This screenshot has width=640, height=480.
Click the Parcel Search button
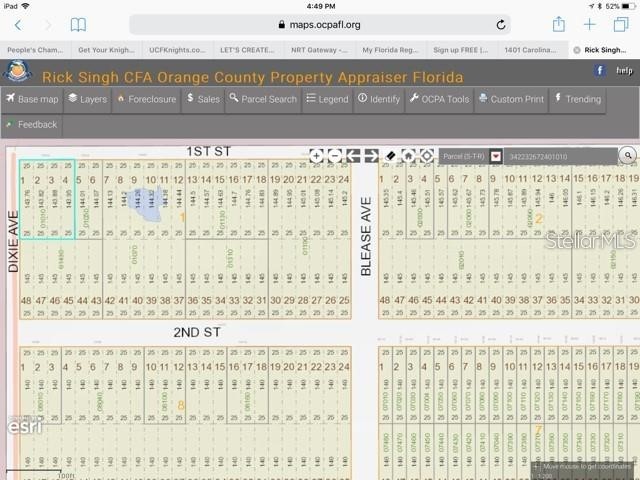pos(263,99)
